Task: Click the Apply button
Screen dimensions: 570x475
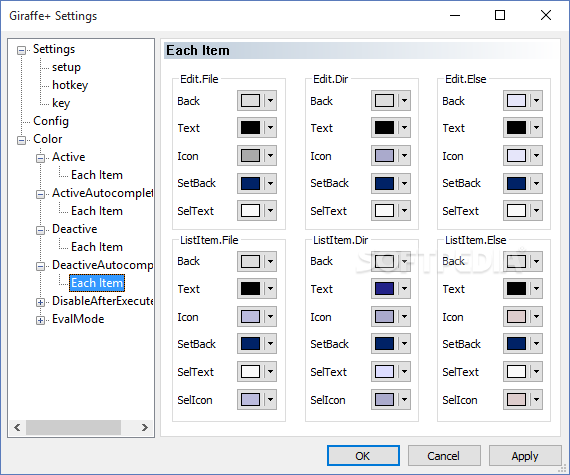Action: pyautogui.click(x=525, y=456)
